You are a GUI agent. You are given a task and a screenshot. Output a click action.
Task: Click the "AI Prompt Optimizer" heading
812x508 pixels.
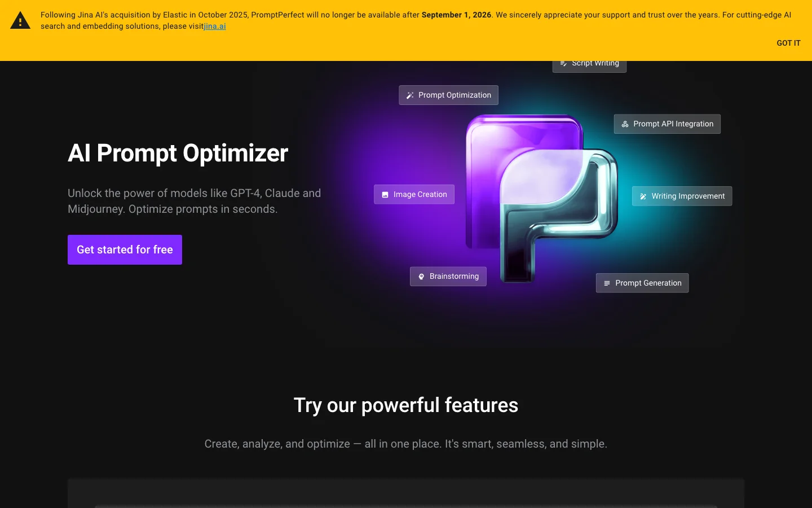tap(178, 153)
